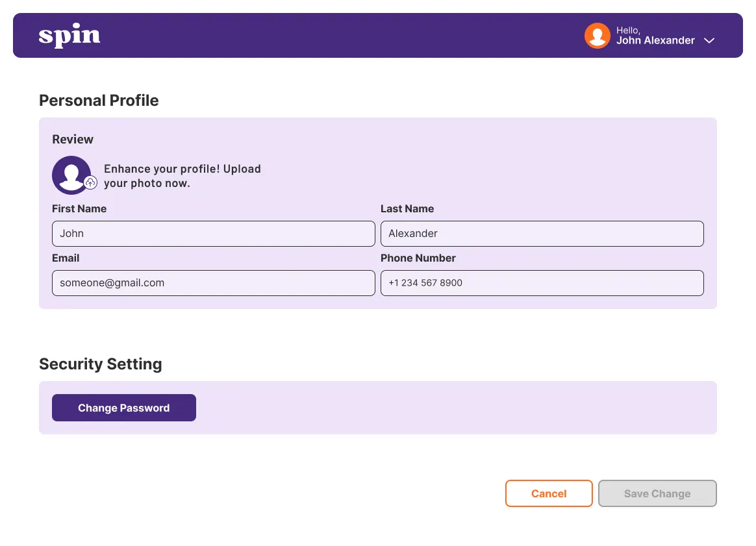Click the purple profile photo placeholder
This screenshot has height=546, width=756.
point(71,175)
